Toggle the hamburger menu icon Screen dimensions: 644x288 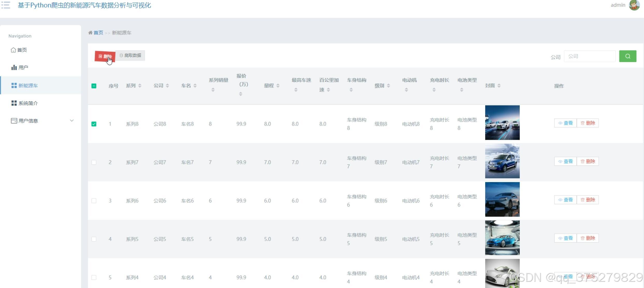(x=6, y=5)
